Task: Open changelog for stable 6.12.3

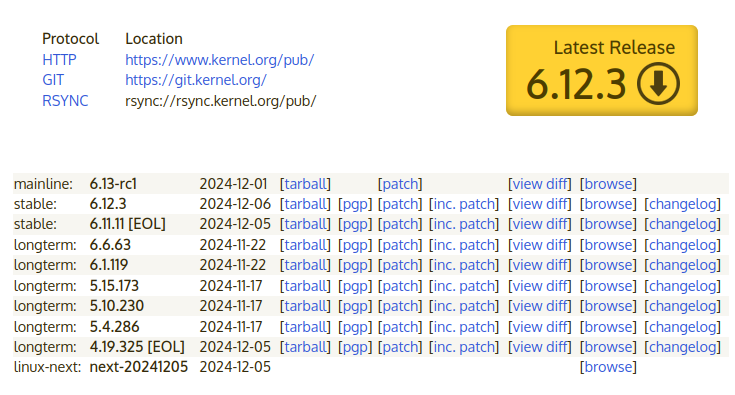Action: coord(682,204)
